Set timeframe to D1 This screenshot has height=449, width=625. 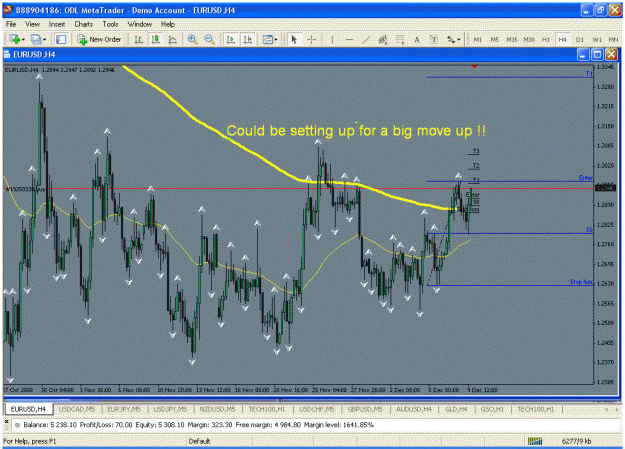point(580,39)
